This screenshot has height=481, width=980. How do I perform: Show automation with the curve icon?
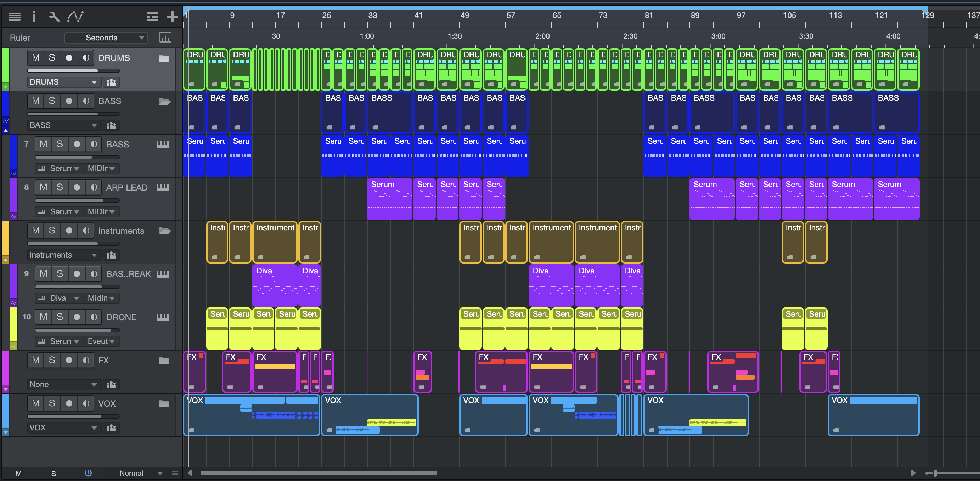(x=75, y=16)
